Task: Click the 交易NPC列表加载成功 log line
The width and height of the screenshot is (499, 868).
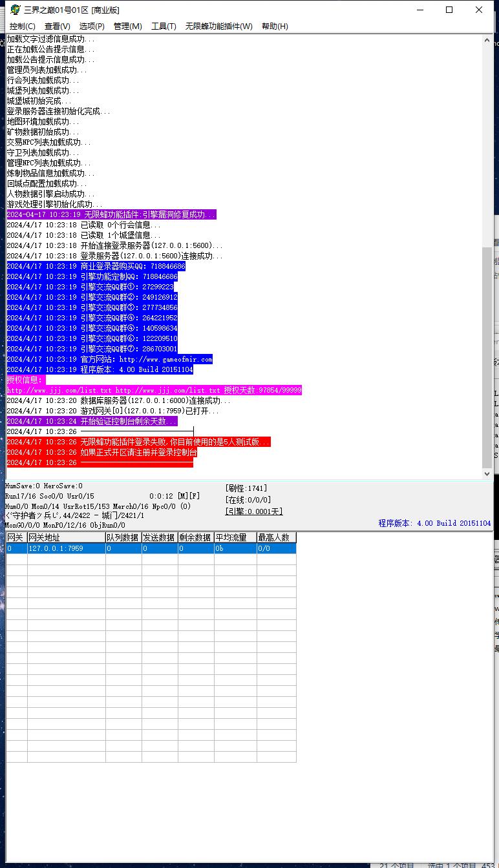Action: point(48,142)
